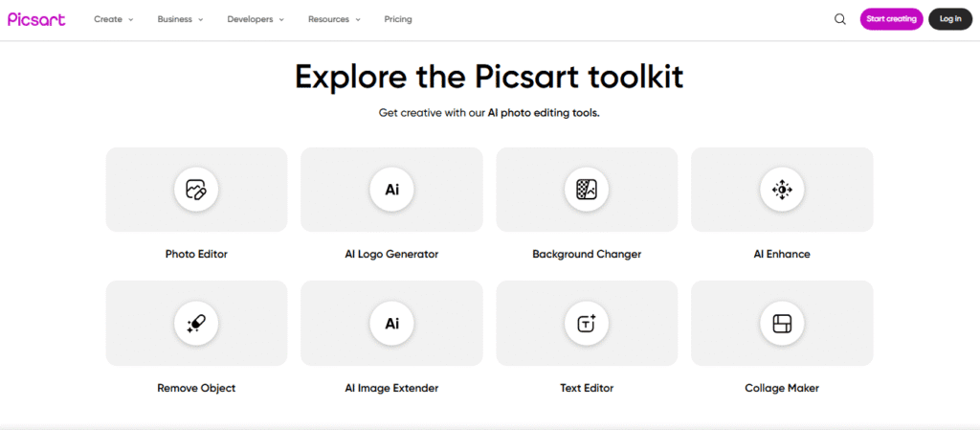
Task: Click the Start creating button
Action: click(891, 19)
